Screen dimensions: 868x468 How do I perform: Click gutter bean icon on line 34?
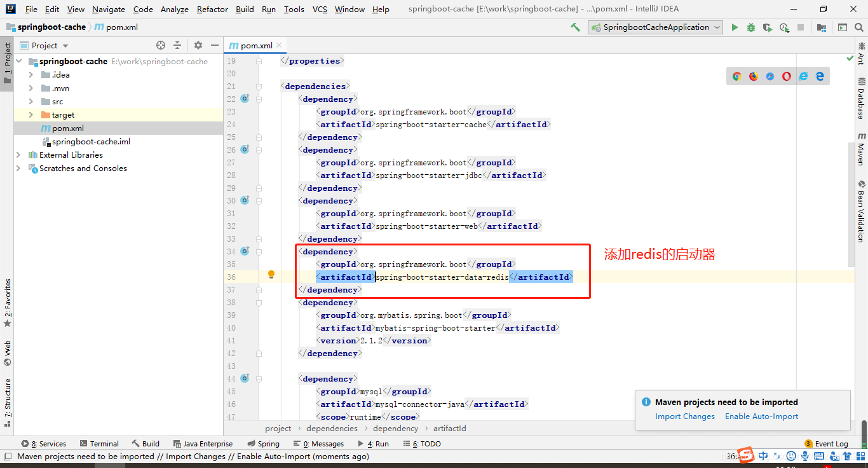point(245,251)
